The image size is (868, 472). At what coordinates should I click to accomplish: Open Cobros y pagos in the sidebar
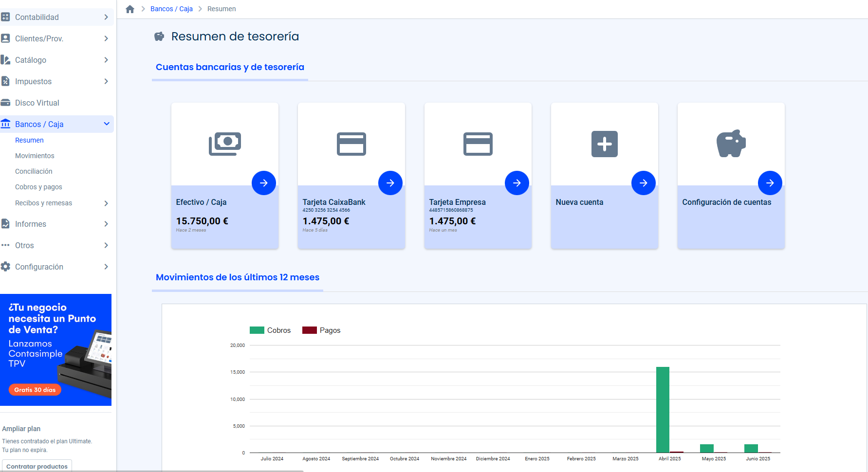(x=38, y=187)
